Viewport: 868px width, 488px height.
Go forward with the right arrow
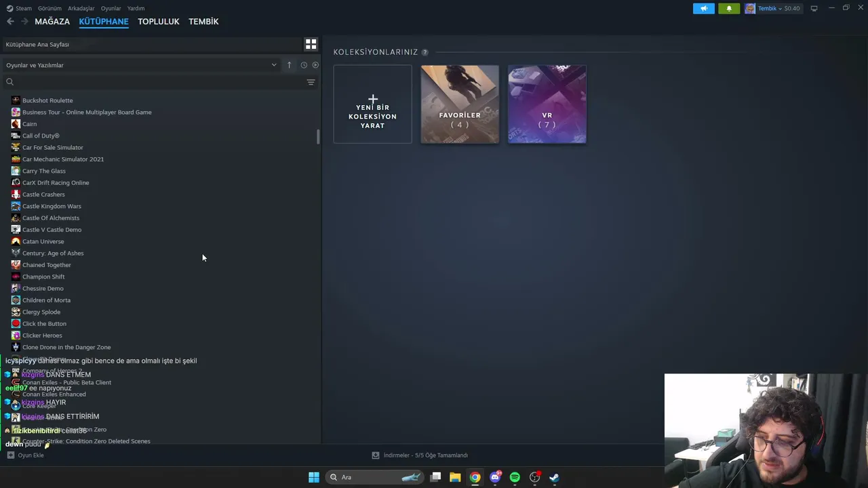click(24, 22)
